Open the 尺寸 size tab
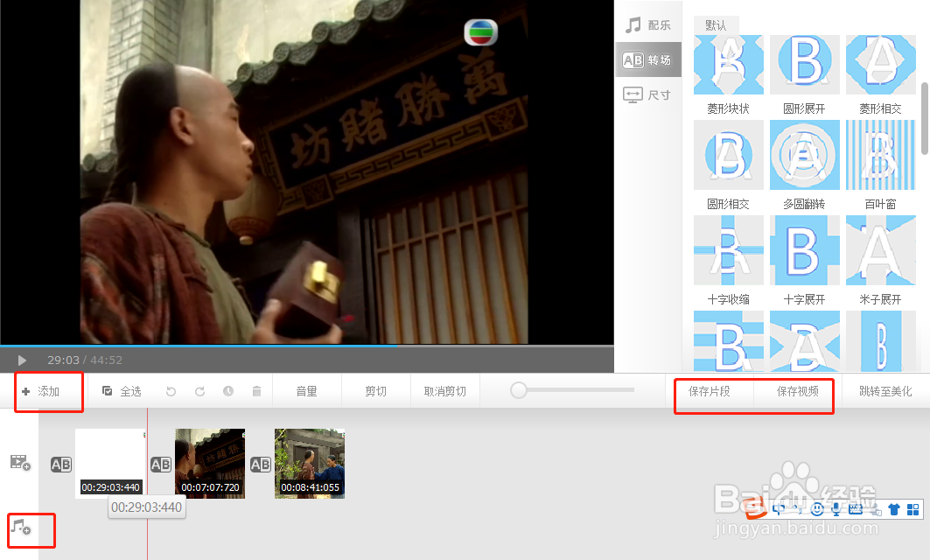 pos(647,94)
